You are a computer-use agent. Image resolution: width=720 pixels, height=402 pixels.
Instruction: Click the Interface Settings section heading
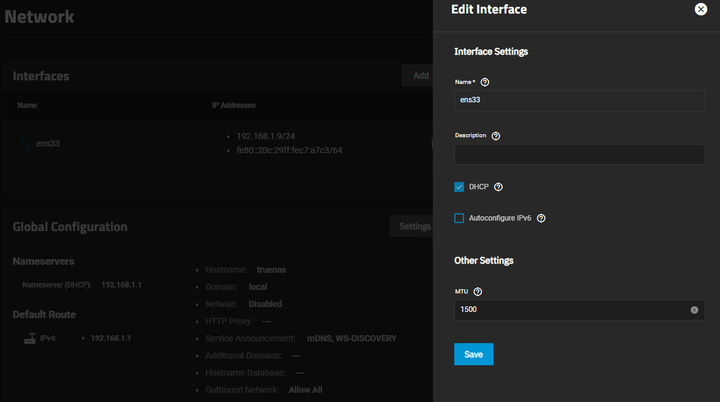point(491,51)
